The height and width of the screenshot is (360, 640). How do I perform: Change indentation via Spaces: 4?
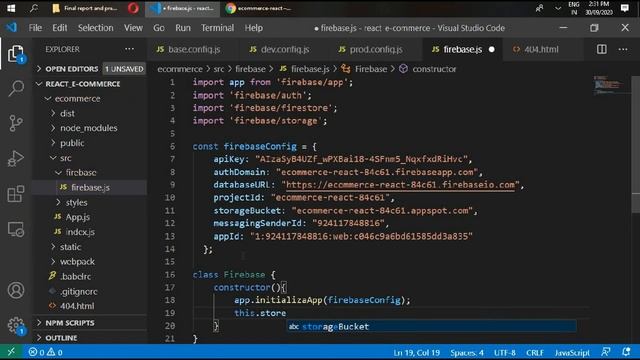click(467, 352)
